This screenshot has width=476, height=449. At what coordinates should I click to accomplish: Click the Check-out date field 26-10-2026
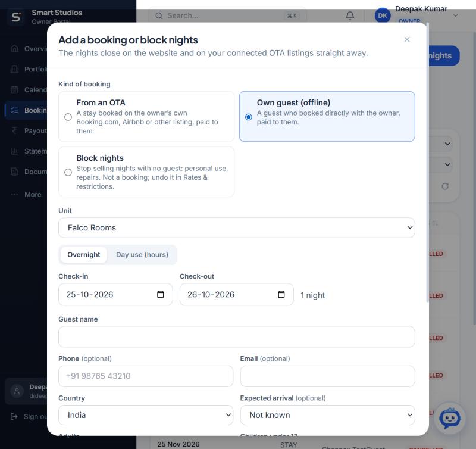[x=236, y=294]
